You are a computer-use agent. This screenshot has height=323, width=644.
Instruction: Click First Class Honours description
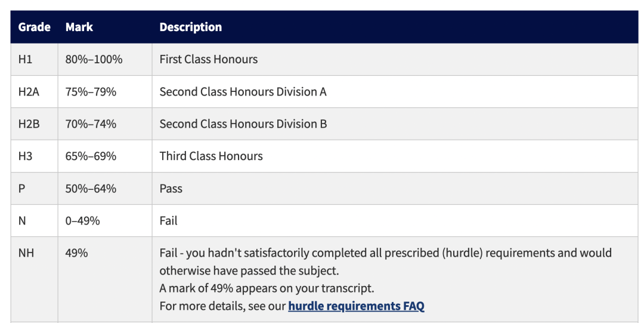209,59
